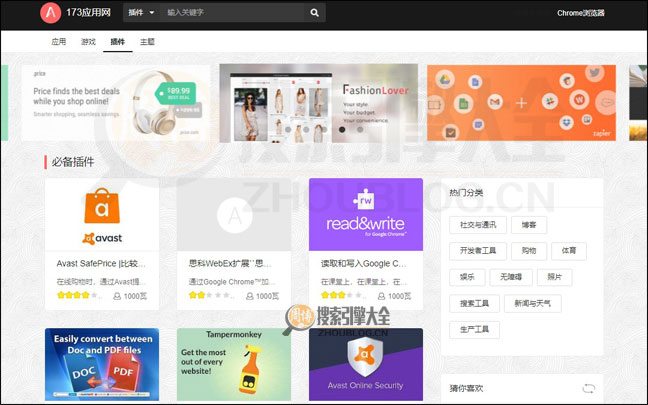Select the last carousel dot
This screenshot has height=405, width=648.
(x=360, y=129)
